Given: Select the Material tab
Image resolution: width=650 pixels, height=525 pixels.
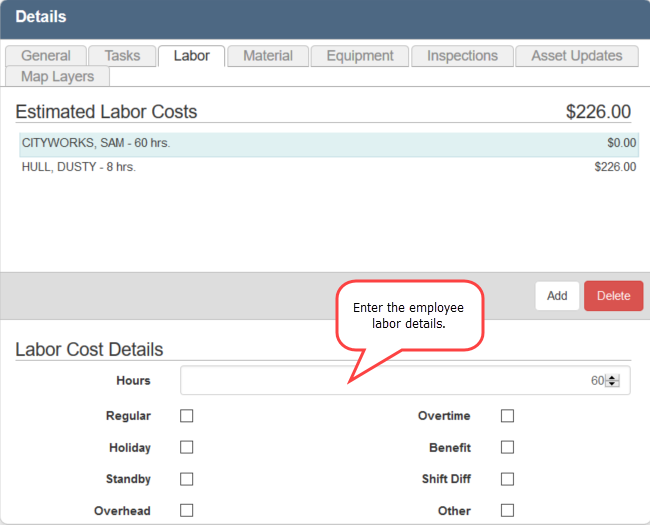Looking at the screenshot, I should [267, 56].
